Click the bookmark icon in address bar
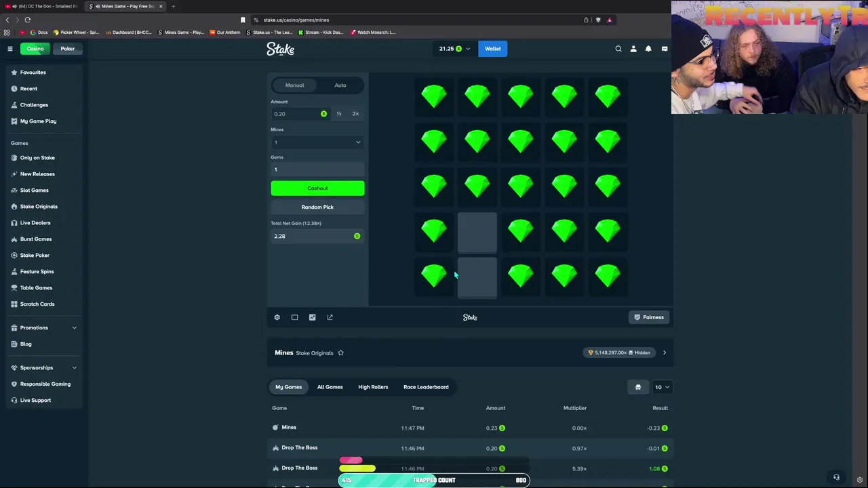Image resolution: width=868 pixels, height=488 pixels. click(x=243, y=20)
